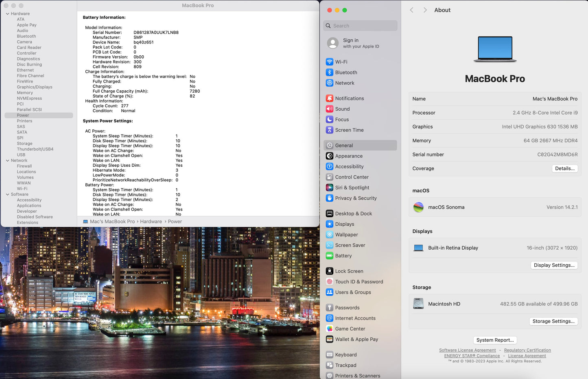Open Internet Accounts at-sign icon
Screen dimensions: 588x379
click(x=330, y=319)
